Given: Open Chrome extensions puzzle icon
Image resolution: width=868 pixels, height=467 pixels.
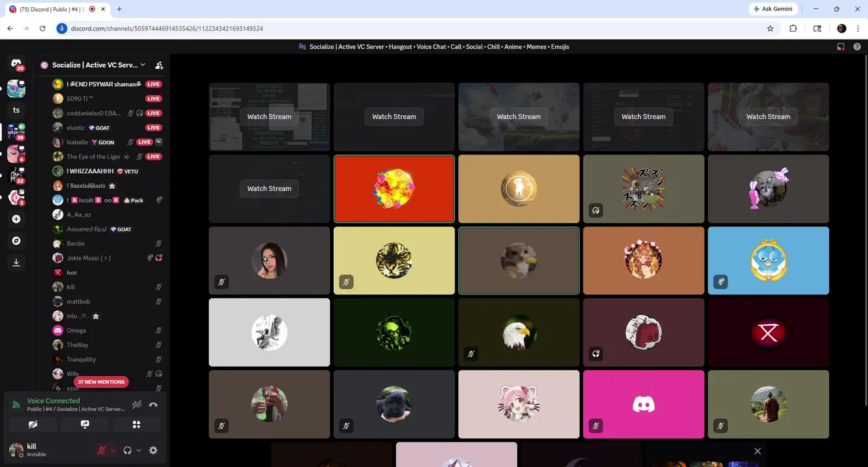Looking at the screenshot, I should tap(793, 29).
